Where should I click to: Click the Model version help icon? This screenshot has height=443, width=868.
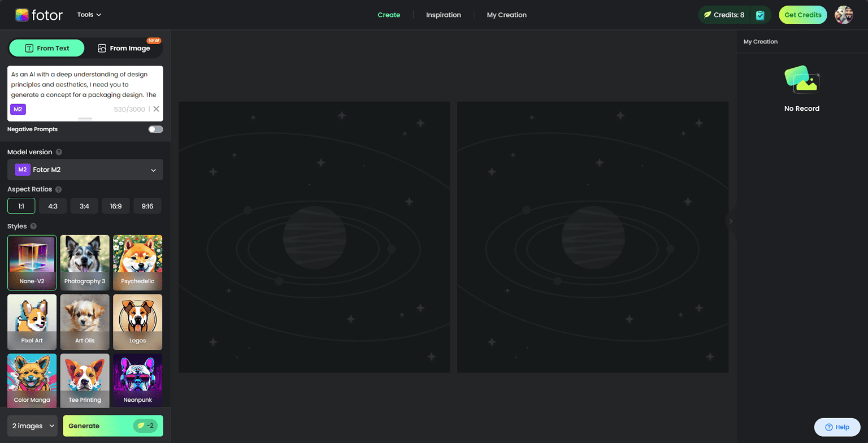pyautogui.click(x=59, y=152)
